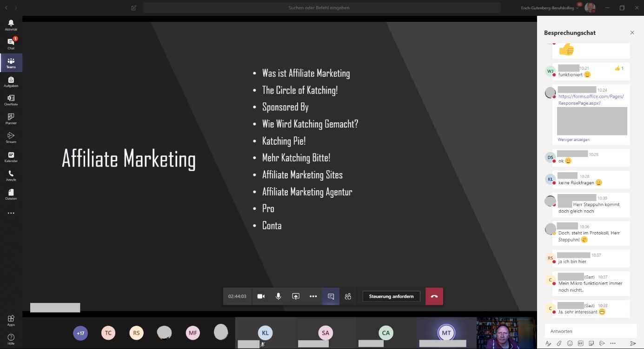644x349 pixels.
Task: Open Stream from the left rail
Action: 10,137
